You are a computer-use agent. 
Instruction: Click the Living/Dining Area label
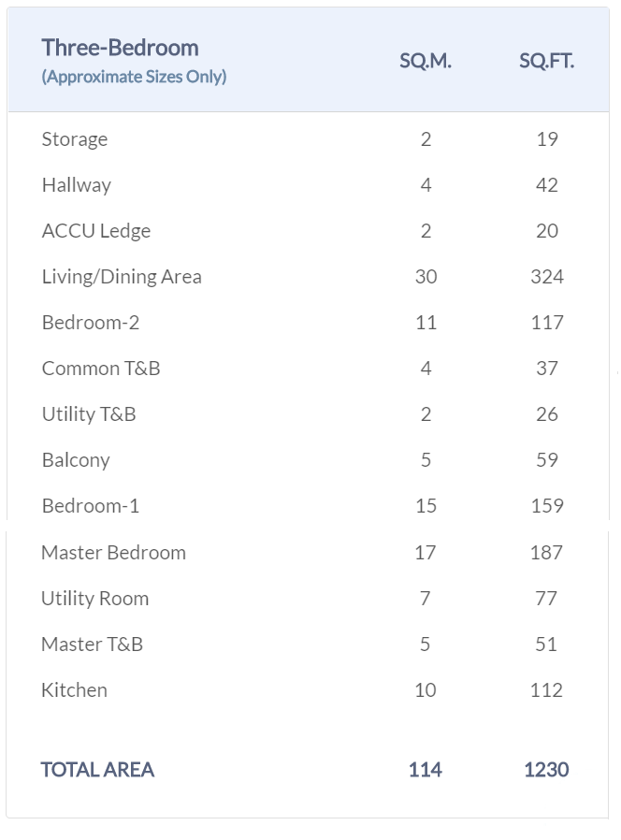click(x=122, y=277)
